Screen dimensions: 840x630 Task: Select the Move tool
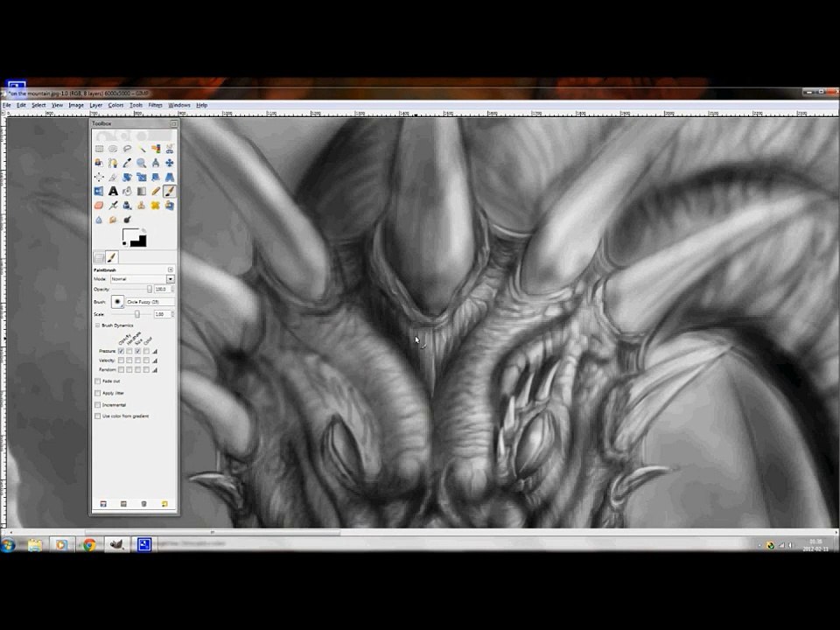pos(169,163)
